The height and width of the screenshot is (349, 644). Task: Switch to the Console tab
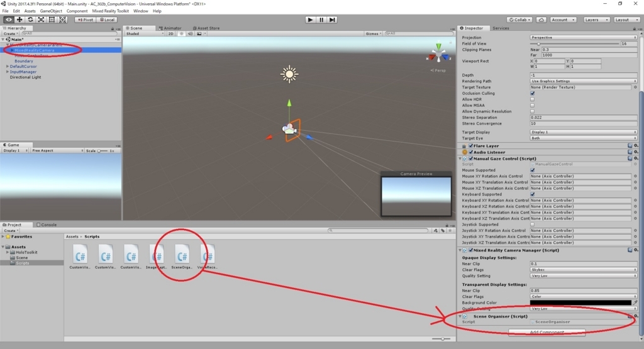47,225
